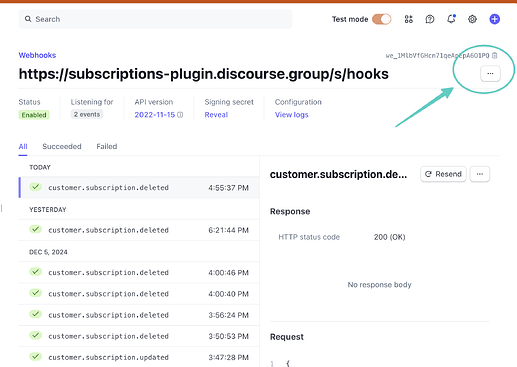Viewport: 517px width, 367px height.
Task: Click the 2 events badge
Action: click(87, 114)
